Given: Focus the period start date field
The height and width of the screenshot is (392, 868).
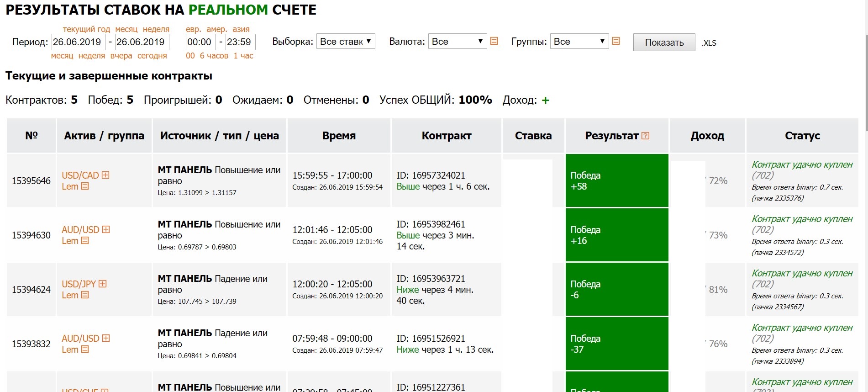Looking at the screenshot, I should 79,42.
